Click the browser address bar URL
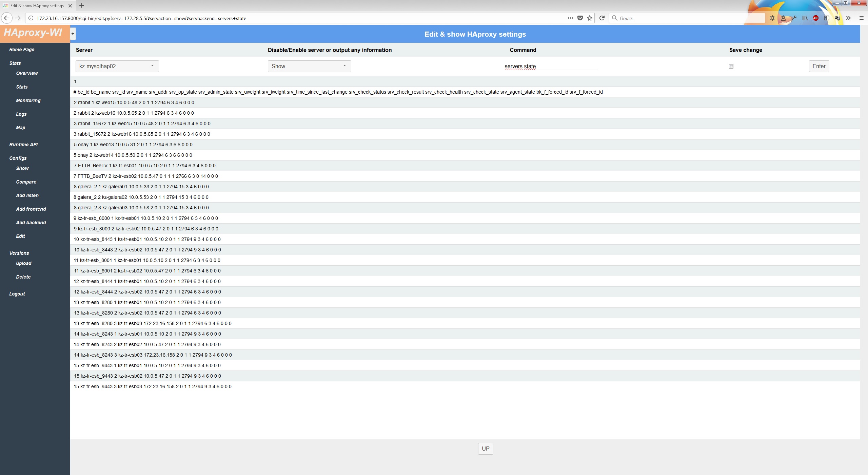This screenshot has height=475, width=868. 141,18
